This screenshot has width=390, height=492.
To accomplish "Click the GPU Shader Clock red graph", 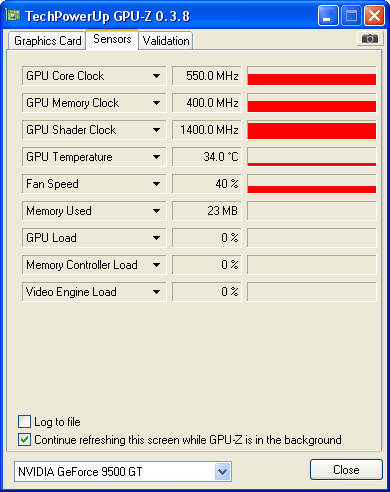I will pyautogui.click(x=312, y=130).
